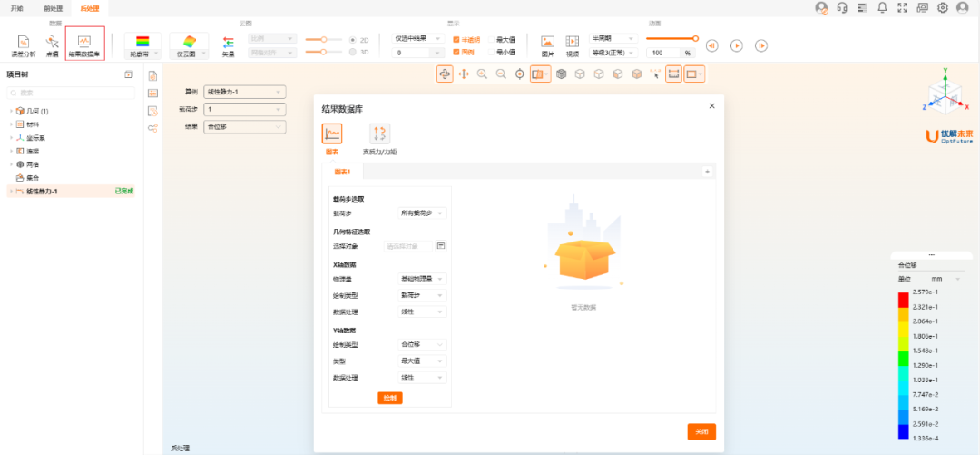Select 线性静力-1 in project tree

[x=71, y=191]
